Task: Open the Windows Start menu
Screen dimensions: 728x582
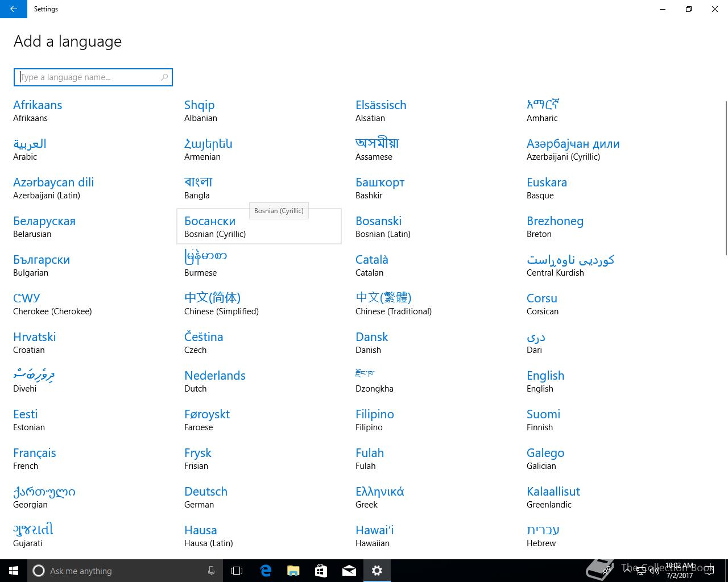Action: [14, 571]
